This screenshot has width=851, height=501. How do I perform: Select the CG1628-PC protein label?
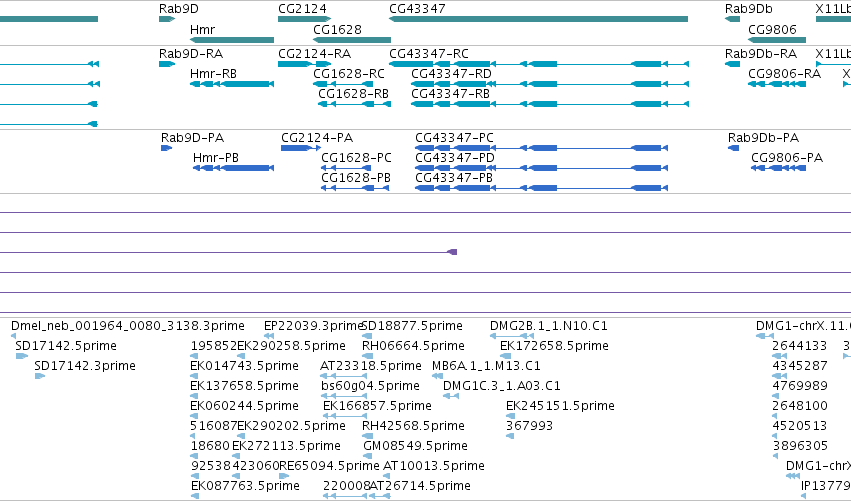point(356,158)
